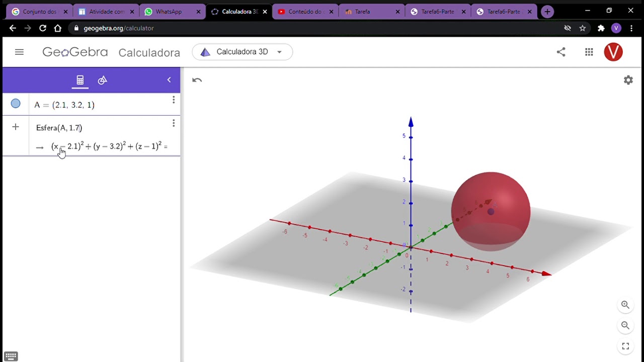644x362 pixels.
Task: Switch to the Conjunto dos tab
Action: coord(39,12)
